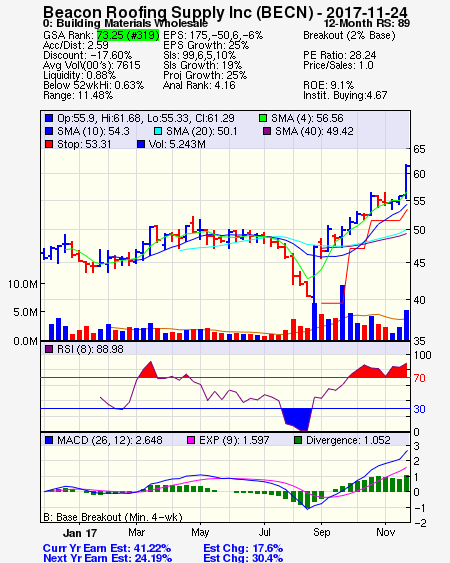The image size is (450, 563).
Task: Click the blue 30 RSI oversold level label
Action: [x=419, y=409]
